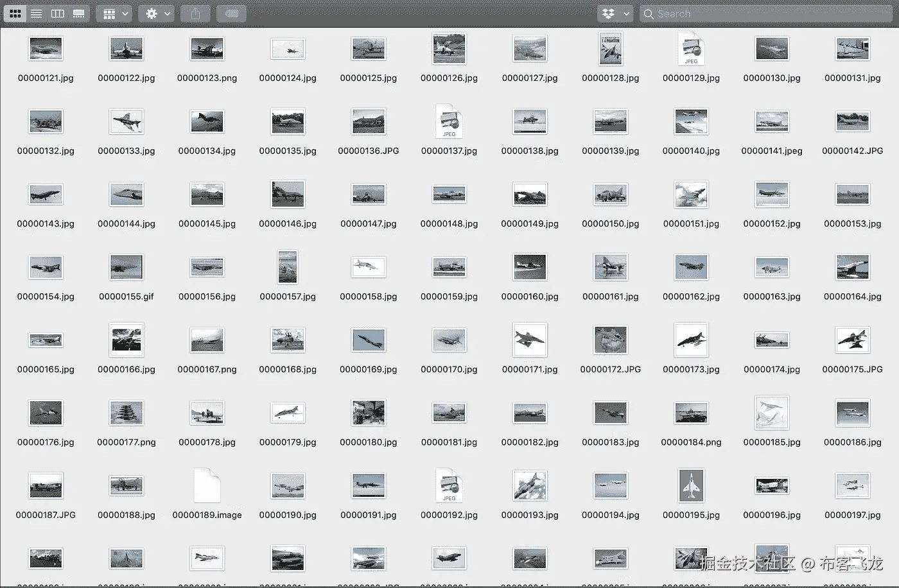The width and height of the screenshot is (899, 588).
Task: Click the file name 00000179.jpg
Action: point(288,442)
